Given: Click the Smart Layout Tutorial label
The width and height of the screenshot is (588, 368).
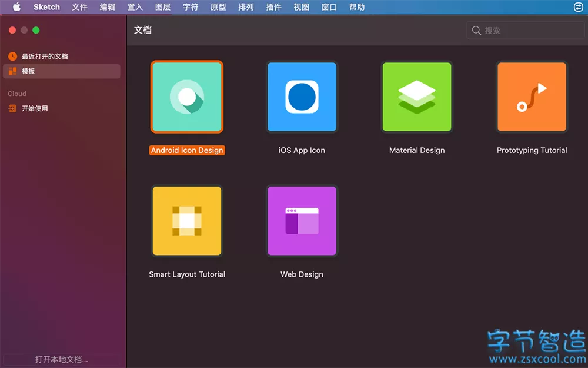Looking at the screenshot, I should (187, 274).
